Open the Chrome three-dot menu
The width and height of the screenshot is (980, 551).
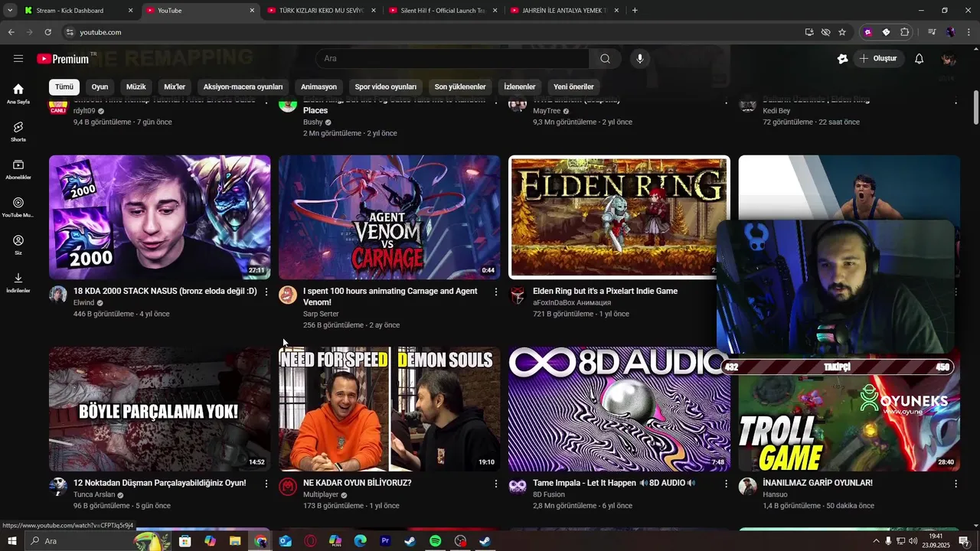click(969, 32)
